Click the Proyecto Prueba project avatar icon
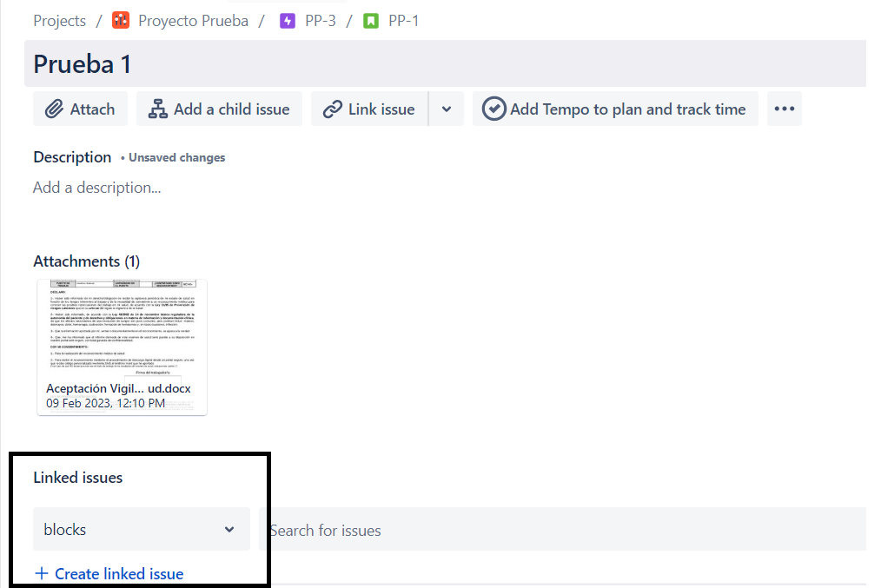This screenshot has width=881, height=588. click(121, 20)
